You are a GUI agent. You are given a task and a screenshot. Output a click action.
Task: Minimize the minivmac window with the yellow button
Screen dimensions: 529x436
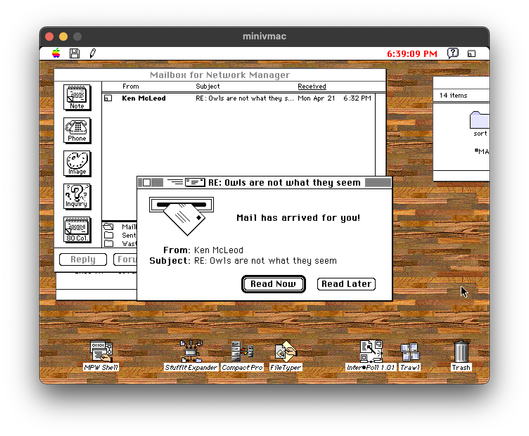click(x=63, y=36)
